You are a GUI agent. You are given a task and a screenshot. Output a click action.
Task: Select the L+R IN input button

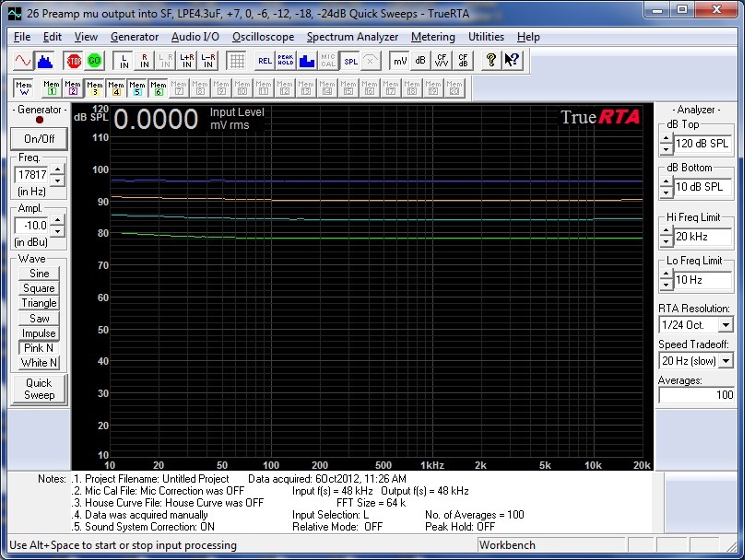(x=186, y=61)
